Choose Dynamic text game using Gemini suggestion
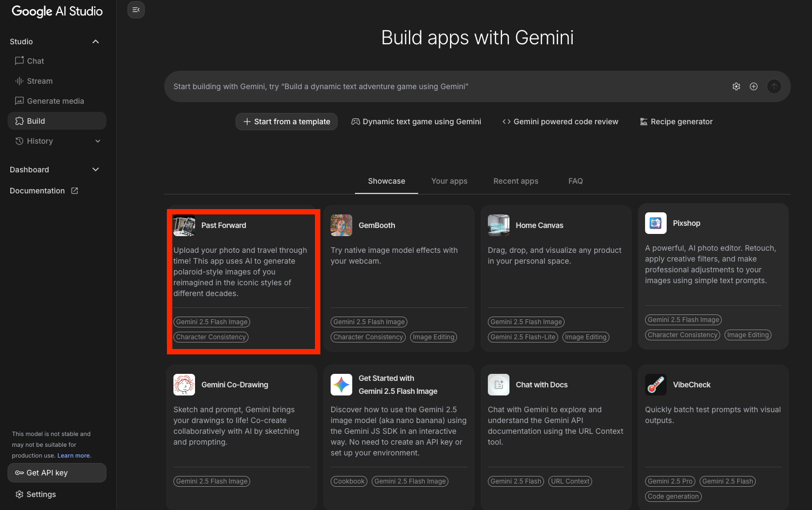The width and height of the screenshot is (812, 510). pos(416,122)
